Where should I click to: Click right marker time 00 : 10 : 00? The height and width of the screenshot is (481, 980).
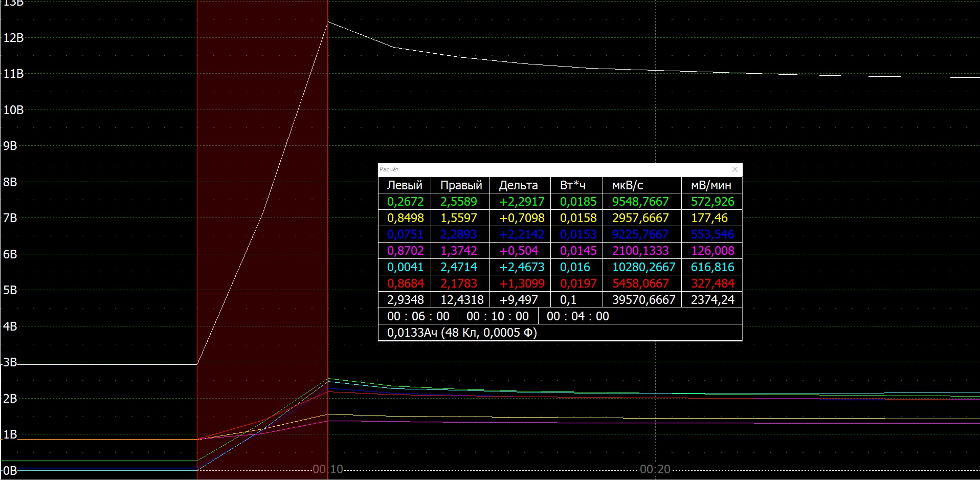point(497,316)
